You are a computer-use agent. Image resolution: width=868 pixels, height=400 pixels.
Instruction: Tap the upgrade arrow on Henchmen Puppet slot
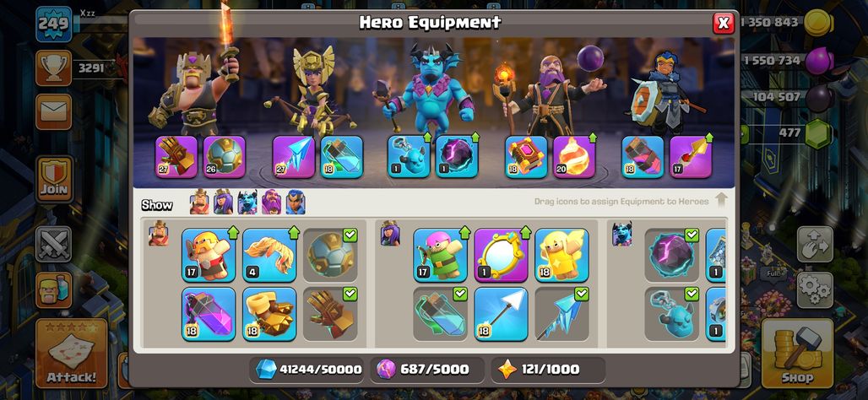[426, 137]
